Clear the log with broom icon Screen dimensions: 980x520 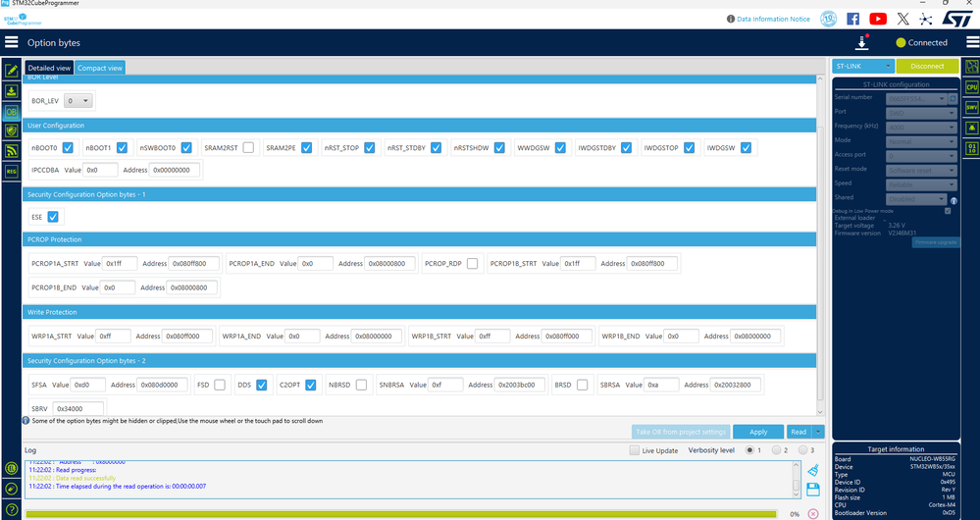click(x=813, y=470)
